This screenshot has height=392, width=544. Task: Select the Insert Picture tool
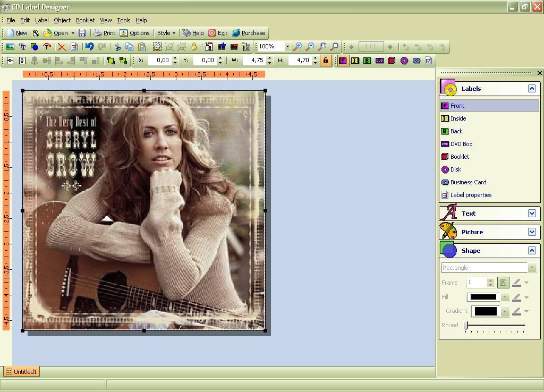11,47
